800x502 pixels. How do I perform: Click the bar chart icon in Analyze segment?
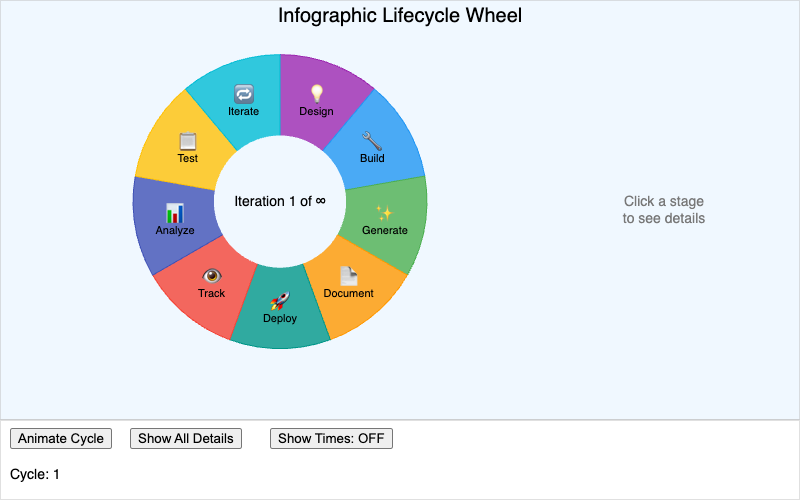point(175,213)
